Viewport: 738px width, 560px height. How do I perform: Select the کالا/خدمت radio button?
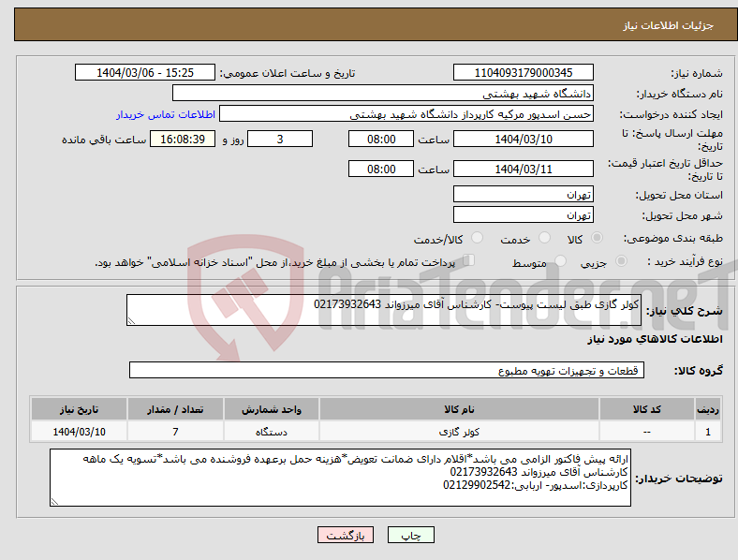click(x=478, y=238)
